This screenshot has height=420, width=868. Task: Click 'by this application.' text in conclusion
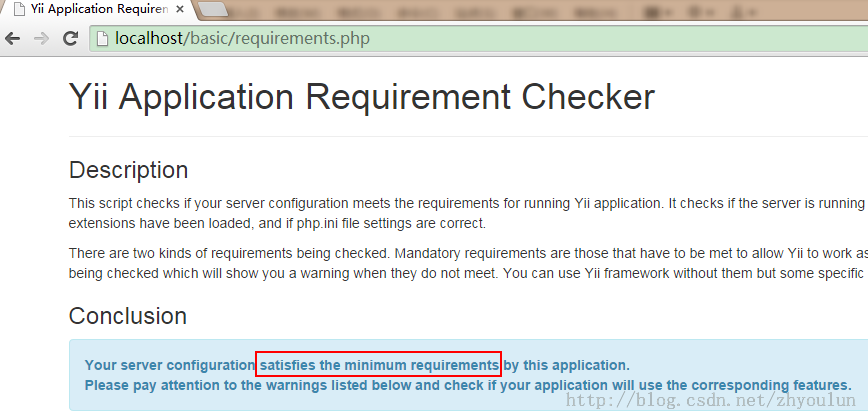point(567,365)
